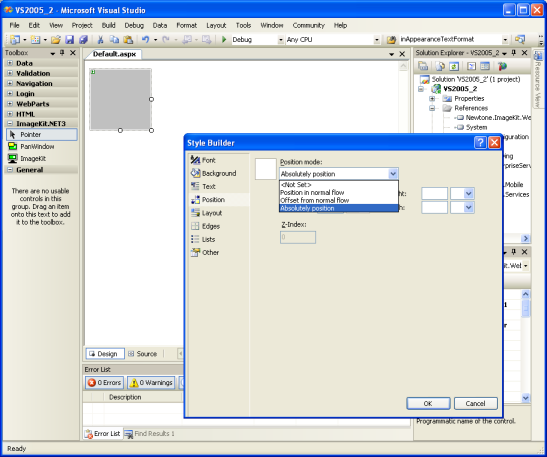Pin the Toolbox panel with pushpin icon
The width and height of the screenshot is (547, 457).
pos(62,53)
